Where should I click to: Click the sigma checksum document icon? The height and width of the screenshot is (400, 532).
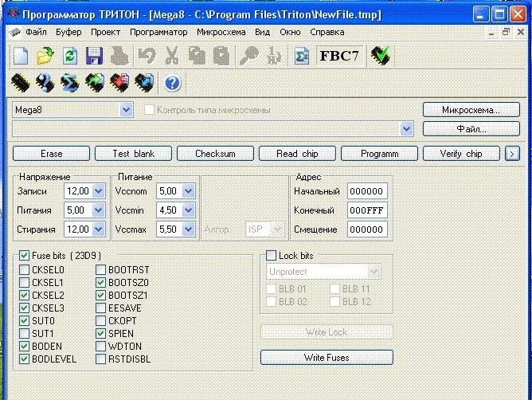pos(302,56)
